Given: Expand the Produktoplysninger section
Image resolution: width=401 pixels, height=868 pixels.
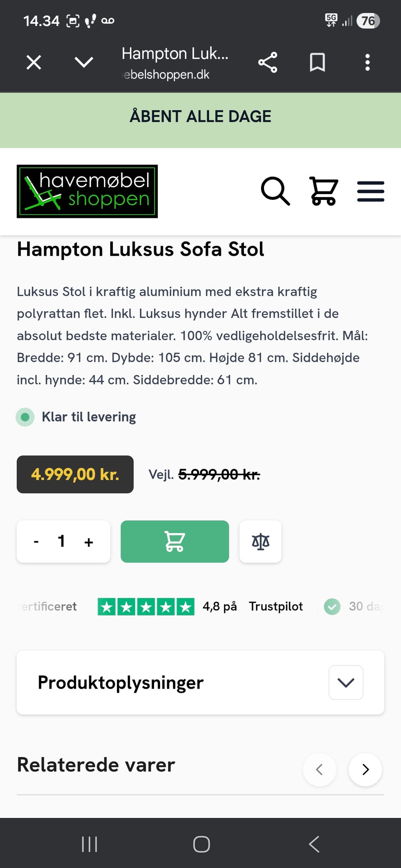Looking at the screenshot, I should [346, 682].
